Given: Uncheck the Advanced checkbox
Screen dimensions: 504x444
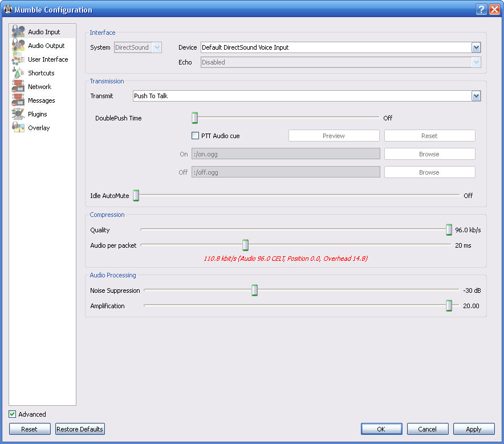Looking at the screenshot, I should [13, 414].
